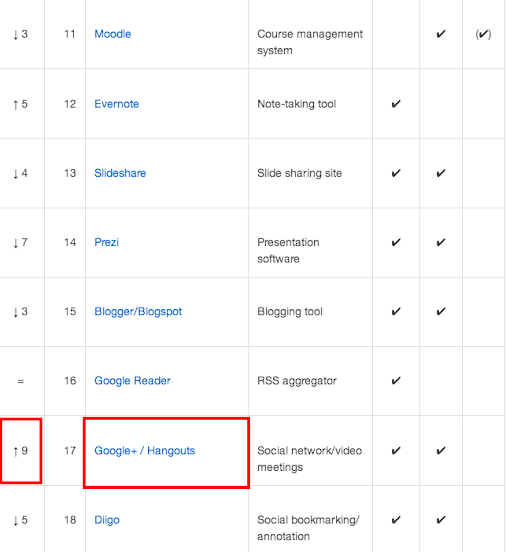Click the 'Social network/video meetings' description
Viewport: 506px width, 552px height.
(310, 459)
